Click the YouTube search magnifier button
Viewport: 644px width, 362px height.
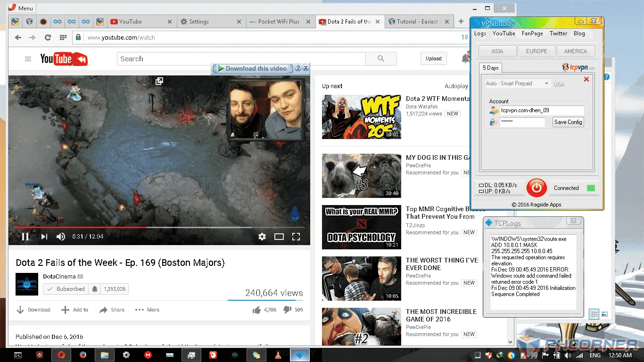[x=381, y=59]
